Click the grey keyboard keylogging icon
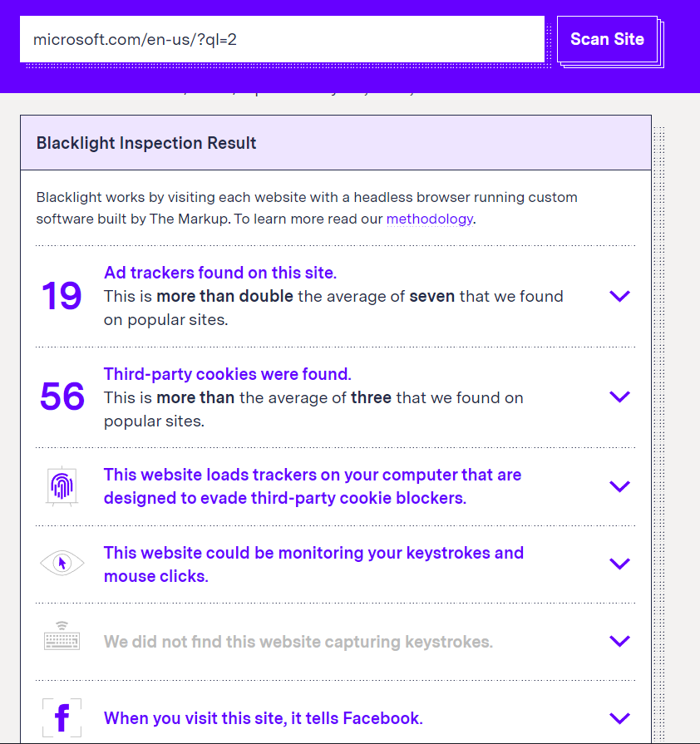 [62, 640]
